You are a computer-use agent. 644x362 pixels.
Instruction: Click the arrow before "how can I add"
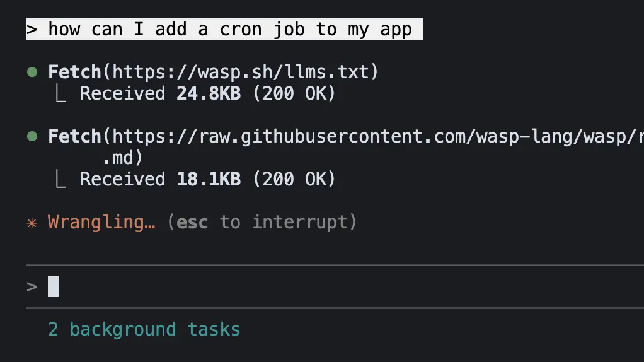tap(33, 30)
